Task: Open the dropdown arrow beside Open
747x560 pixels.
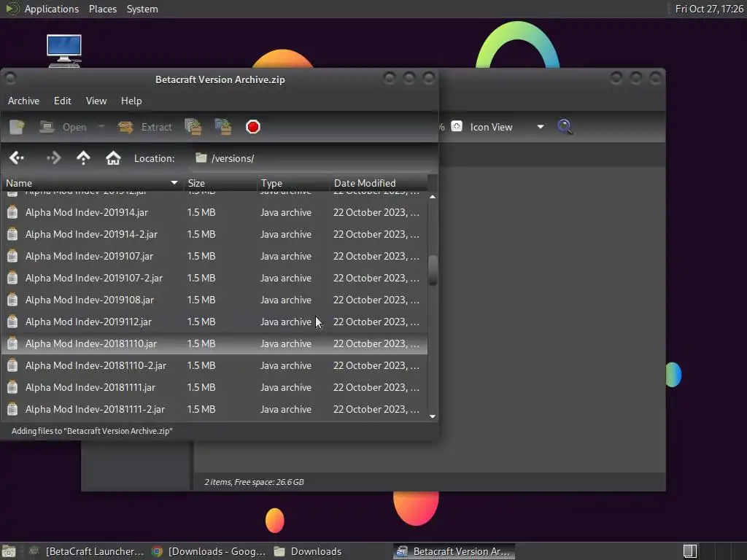Action: click(x=101, y=127)
